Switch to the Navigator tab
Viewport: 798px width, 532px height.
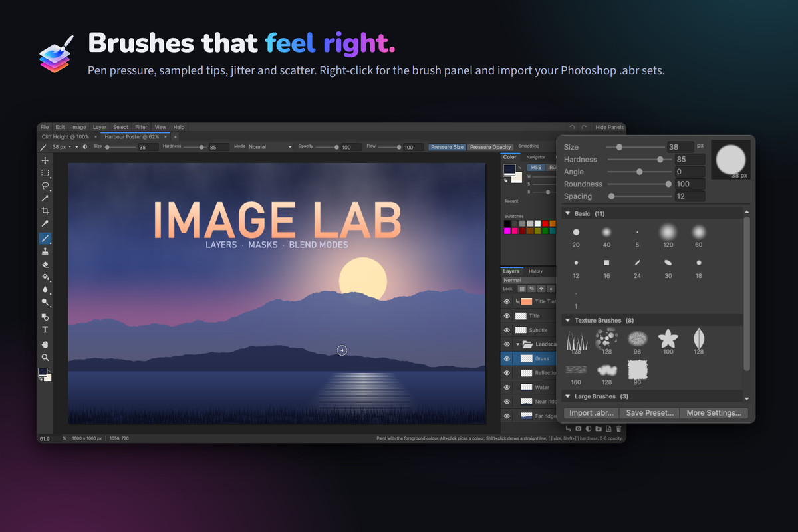[536, 157]
